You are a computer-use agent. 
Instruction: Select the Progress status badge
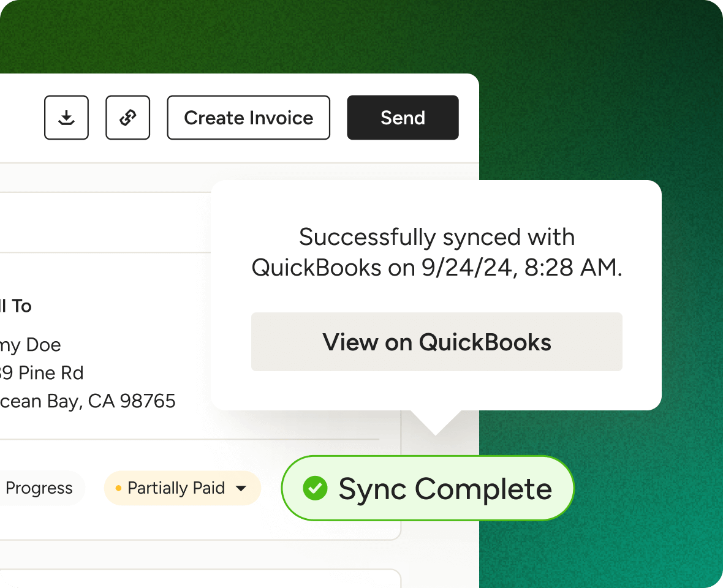(x=39, y=488)
